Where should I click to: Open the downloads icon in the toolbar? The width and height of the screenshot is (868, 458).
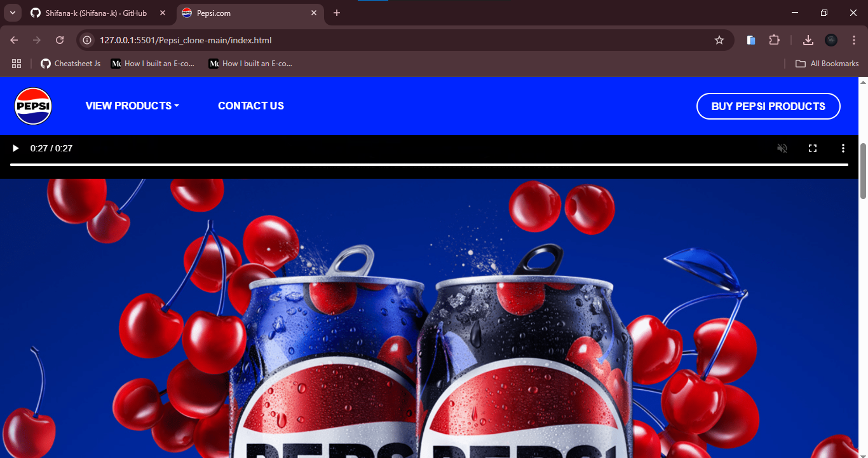(808, 40)
